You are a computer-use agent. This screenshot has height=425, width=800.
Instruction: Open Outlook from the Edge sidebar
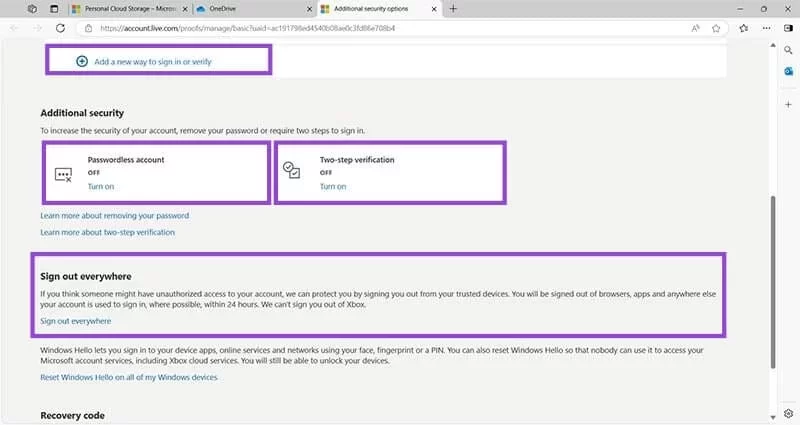tap(788, 71)
